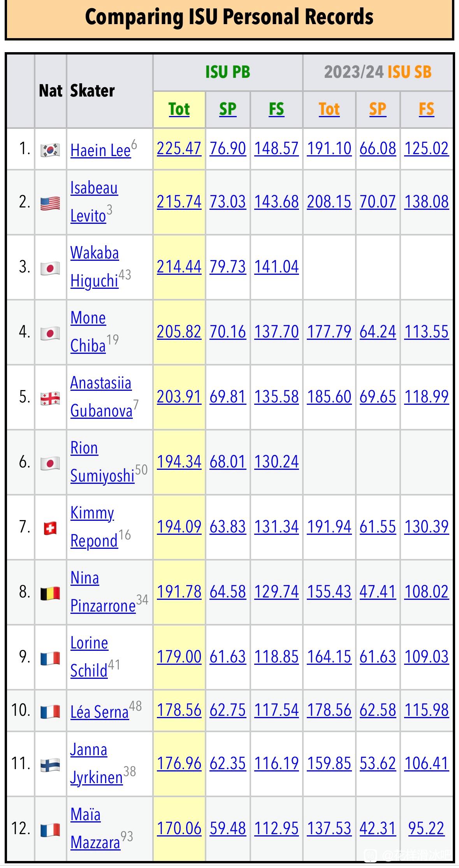Click Japan flag beside Wakaba Higuchi

tap(50, 268)
